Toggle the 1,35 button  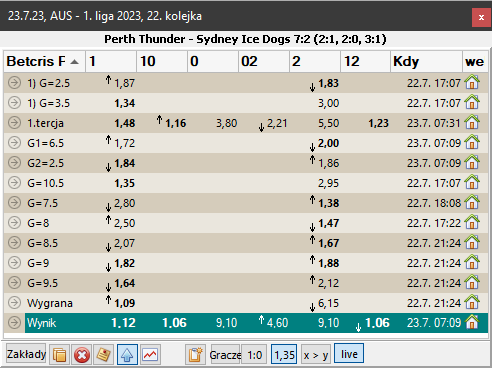(284, 354)
